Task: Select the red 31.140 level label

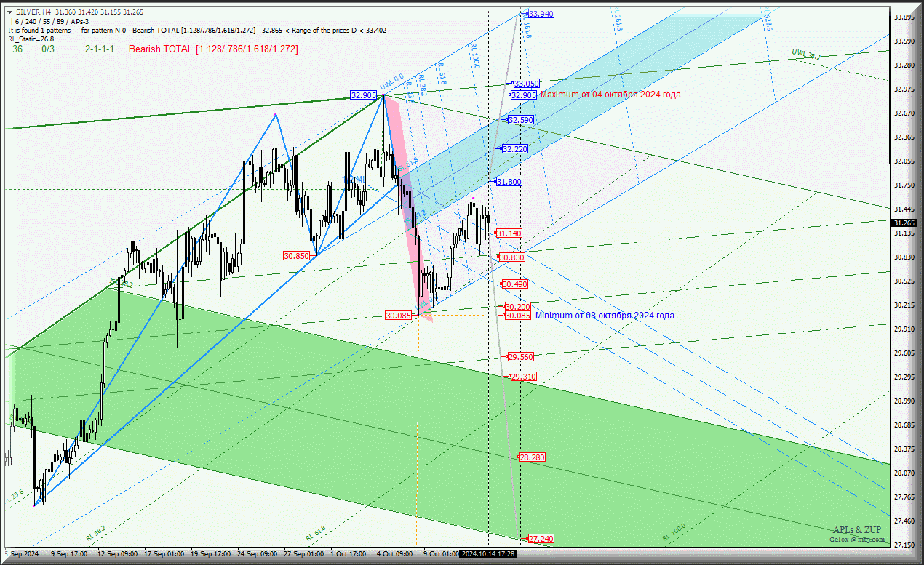Action: (509, 233)
